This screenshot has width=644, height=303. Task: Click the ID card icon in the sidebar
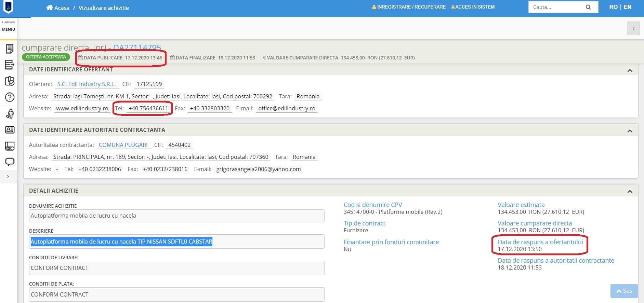click(x=10, y=130)
